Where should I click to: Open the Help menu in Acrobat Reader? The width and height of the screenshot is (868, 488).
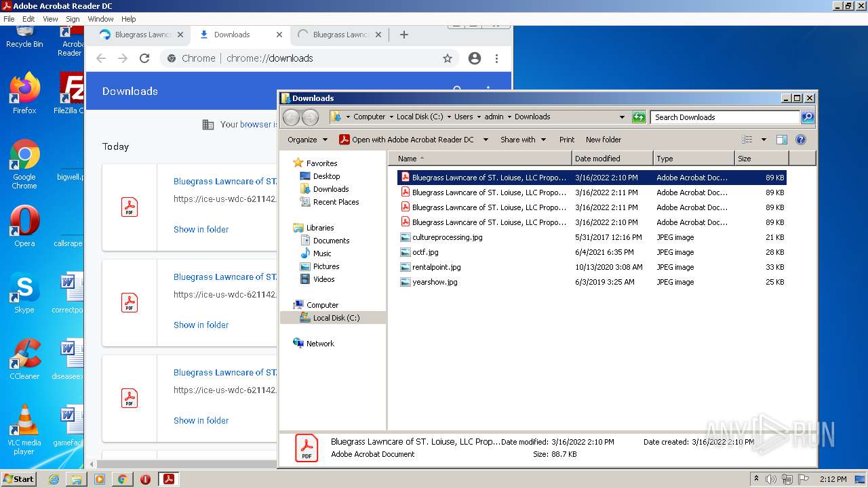coord(128,19)
